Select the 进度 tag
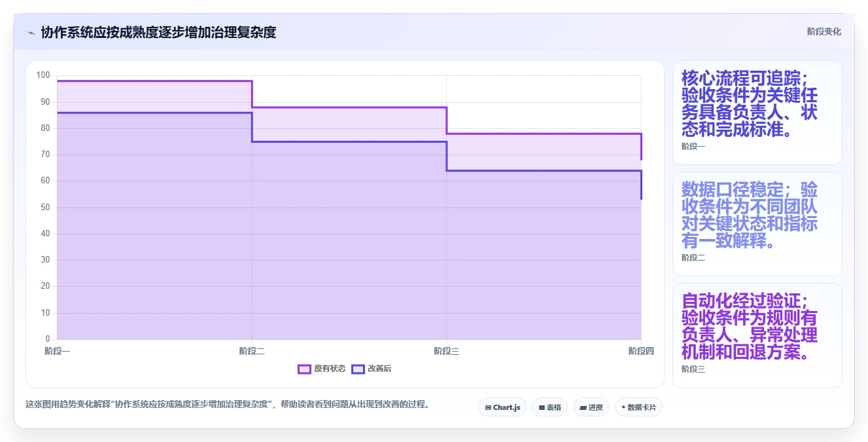The width and height of the screenshot is (868, 442). 591,407
